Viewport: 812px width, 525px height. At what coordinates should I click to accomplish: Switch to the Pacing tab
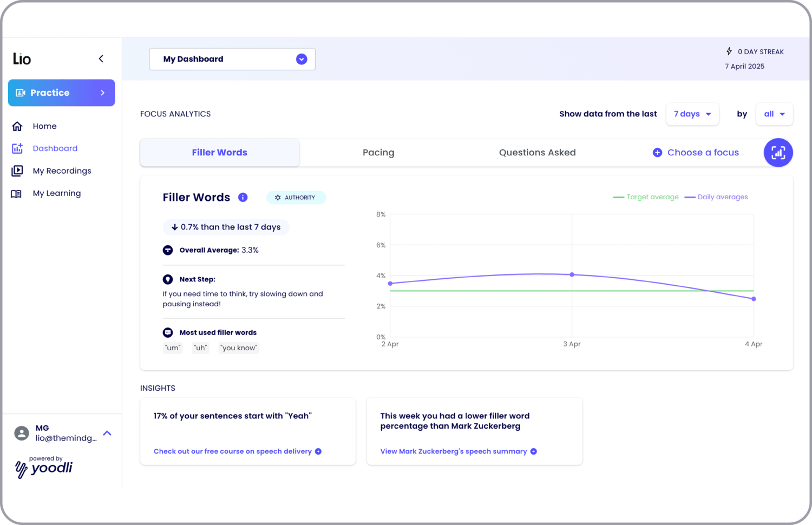[378, 153]
